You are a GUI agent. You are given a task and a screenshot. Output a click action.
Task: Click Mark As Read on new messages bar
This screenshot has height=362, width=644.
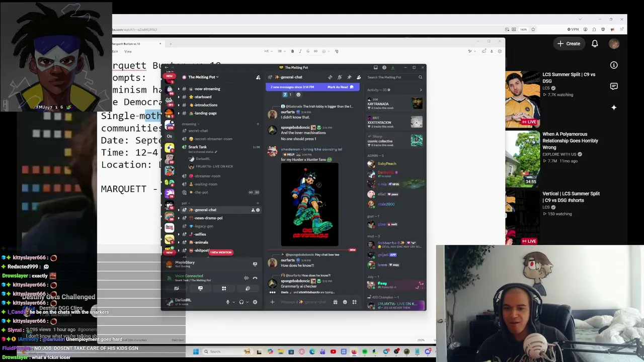341,87
